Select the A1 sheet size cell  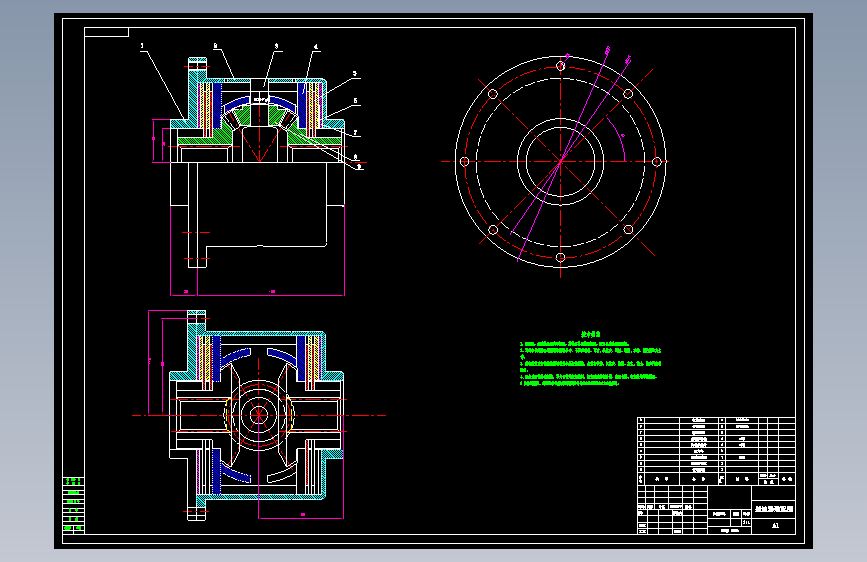pyautogui.click(x=774, y=526)
